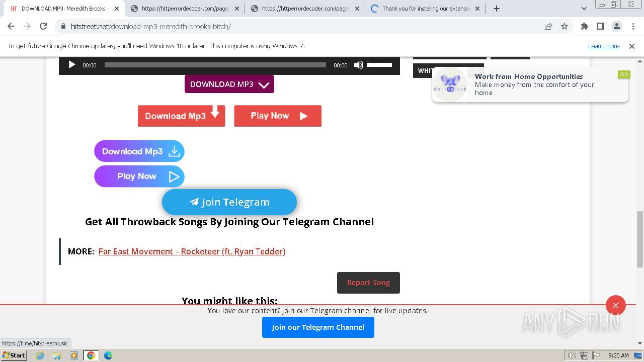Close the Meredith Brooks tab

(x=117, y=9)
